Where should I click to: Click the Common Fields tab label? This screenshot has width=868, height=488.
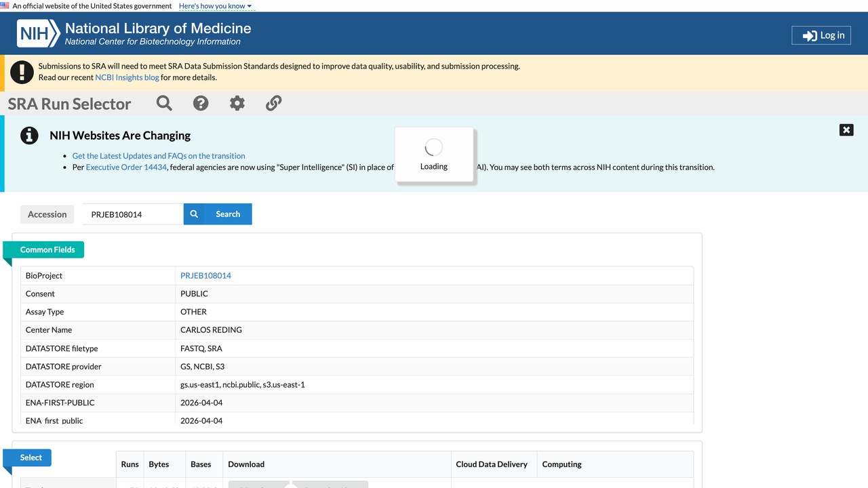tap(47, 249)
